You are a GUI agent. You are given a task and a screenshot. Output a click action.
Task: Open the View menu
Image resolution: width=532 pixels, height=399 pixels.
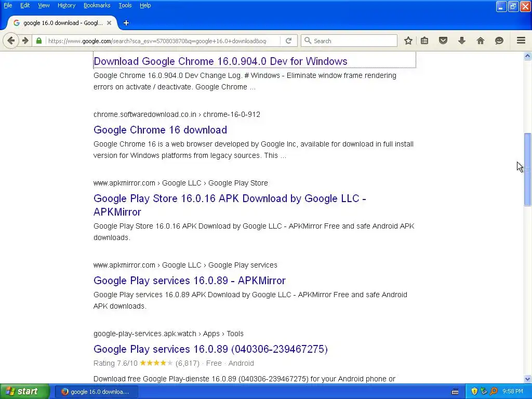[44, 5]
